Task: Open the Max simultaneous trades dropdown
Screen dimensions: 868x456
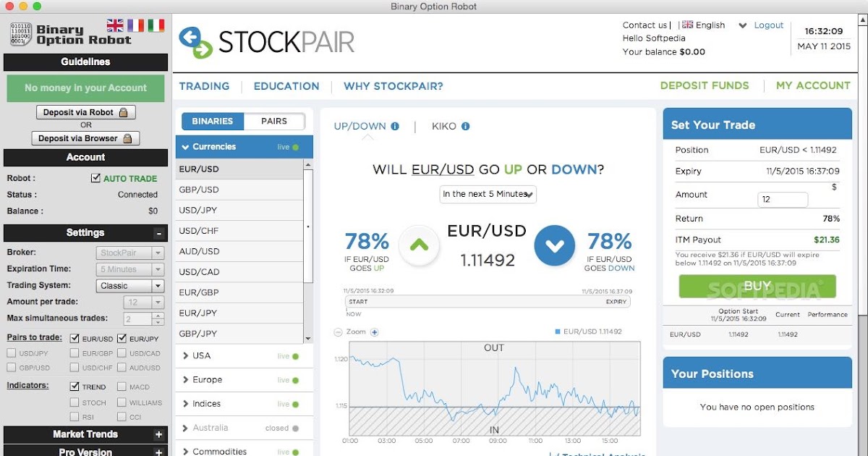Action: click(144, 318)
